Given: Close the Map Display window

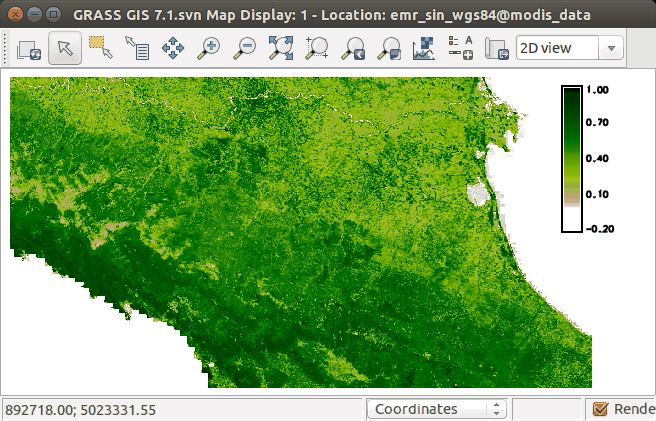Looking at the screenshot, I should point(15,15).
